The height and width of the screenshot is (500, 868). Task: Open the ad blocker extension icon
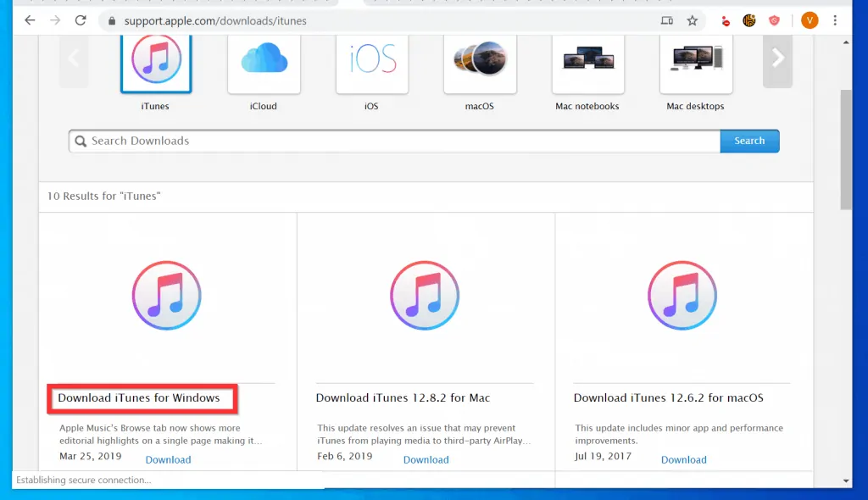(725, 19)
